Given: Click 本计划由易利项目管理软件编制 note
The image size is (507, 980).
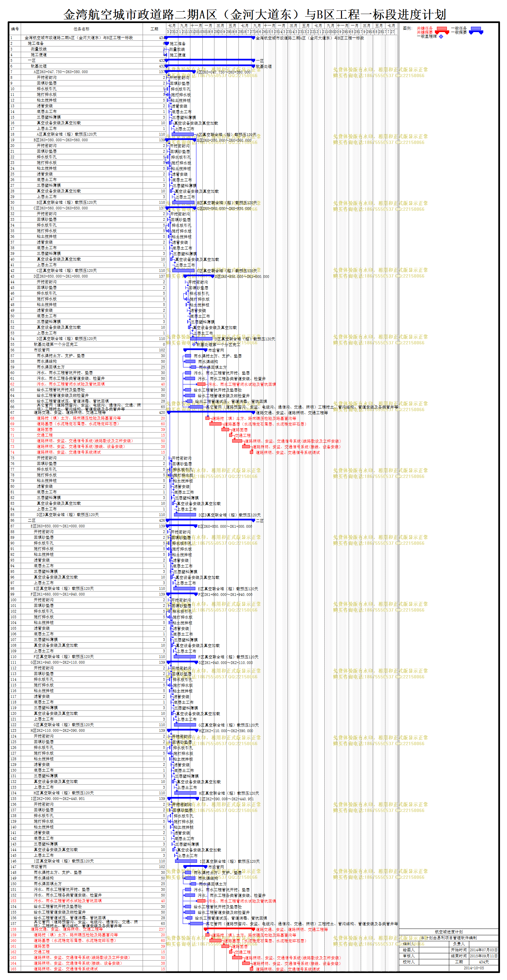Looking at the screenshot, I should [449, 938].
